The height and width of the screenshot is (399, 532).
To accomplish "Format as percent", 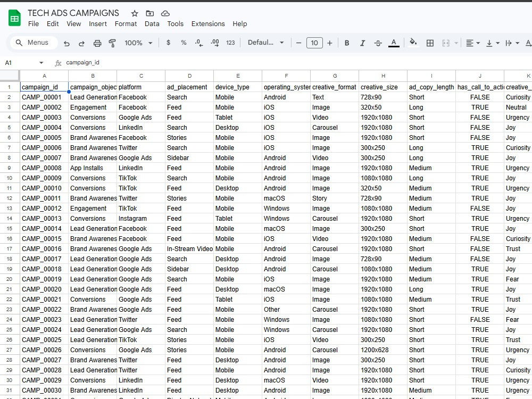I will point(184,43).
